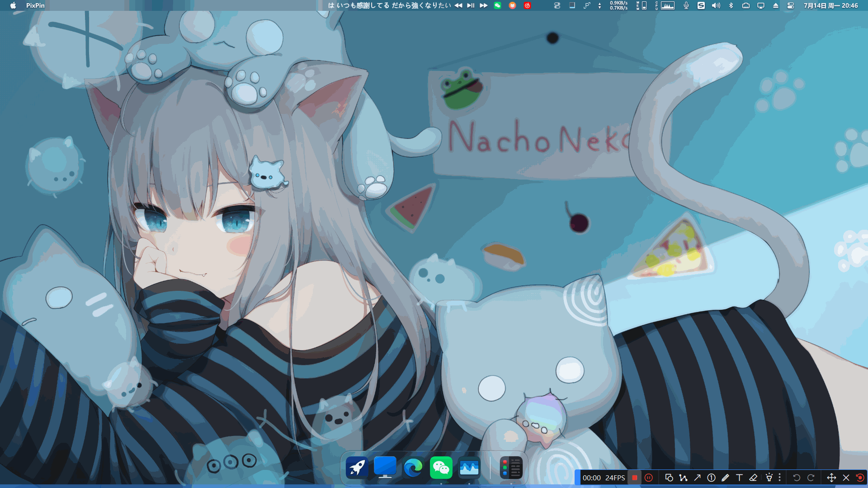Skip to next track in menu bar
Image resolution: width=868 pixels, height=488 pixels.
[483, 5]
